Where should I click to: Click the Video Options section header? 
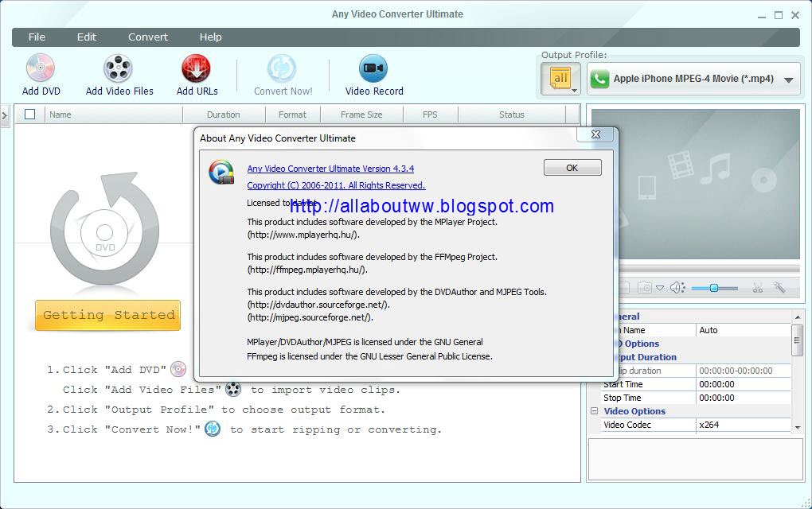tap(634, 411)
